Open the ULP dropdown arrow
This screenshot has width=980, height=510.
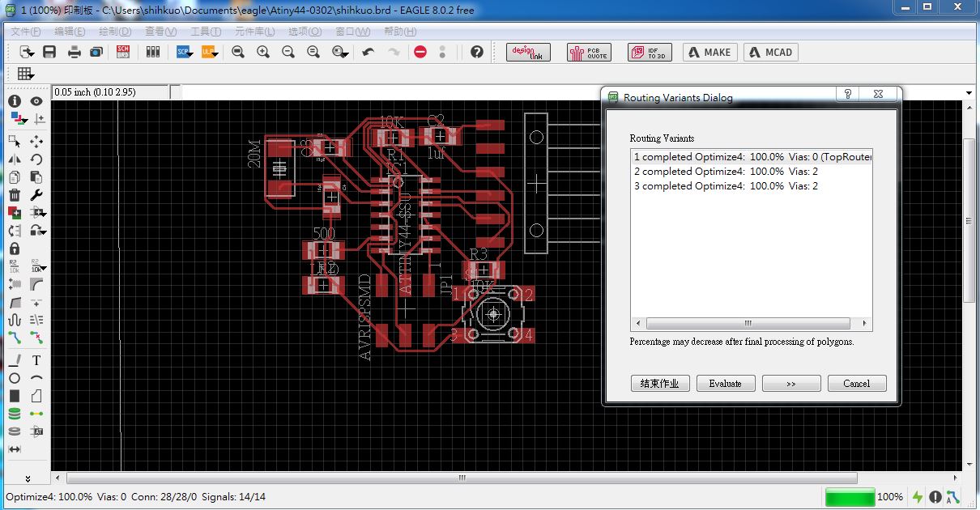[215, 53]
